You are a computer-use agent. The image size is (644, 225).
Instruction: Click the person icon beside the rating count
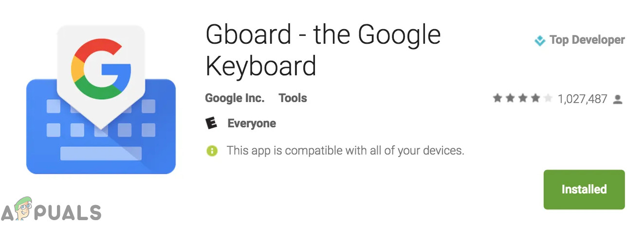point(618,100)
